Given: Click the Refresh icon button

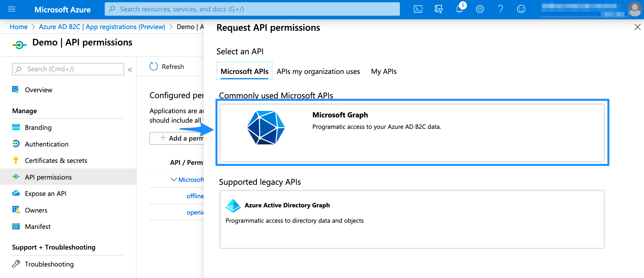Looking at the screenshot, I should (x=154, y=66).
